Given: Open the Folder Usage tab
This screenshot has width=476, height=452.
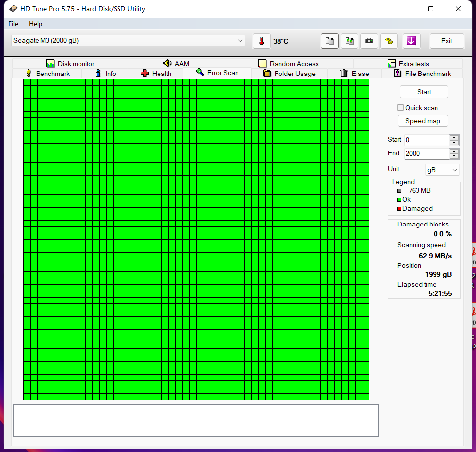Looking at the screenshot, I should click(289, 74).
